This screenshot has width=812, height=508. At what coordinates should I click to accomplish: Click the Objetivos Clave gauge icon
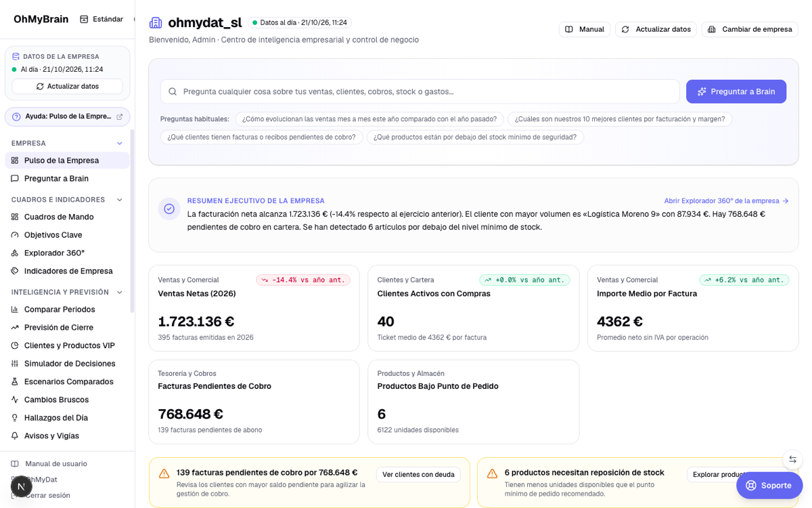(x=15, y=235)
